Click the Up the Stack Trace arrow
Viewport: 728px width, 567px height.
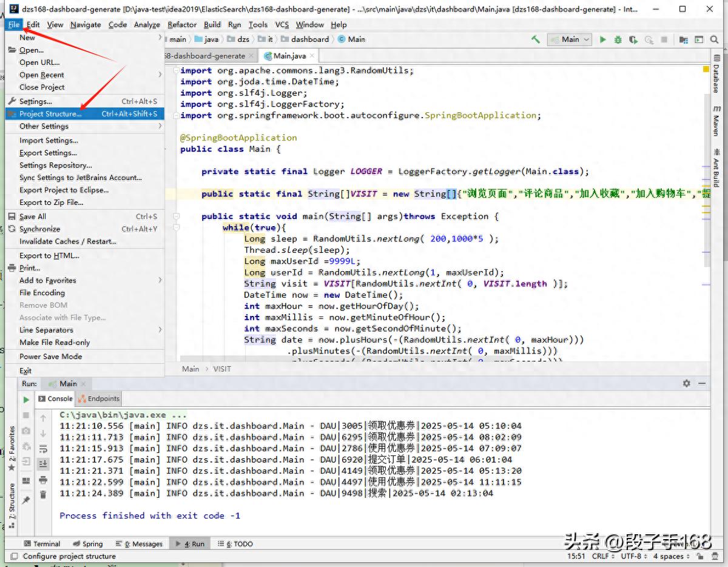43,418
